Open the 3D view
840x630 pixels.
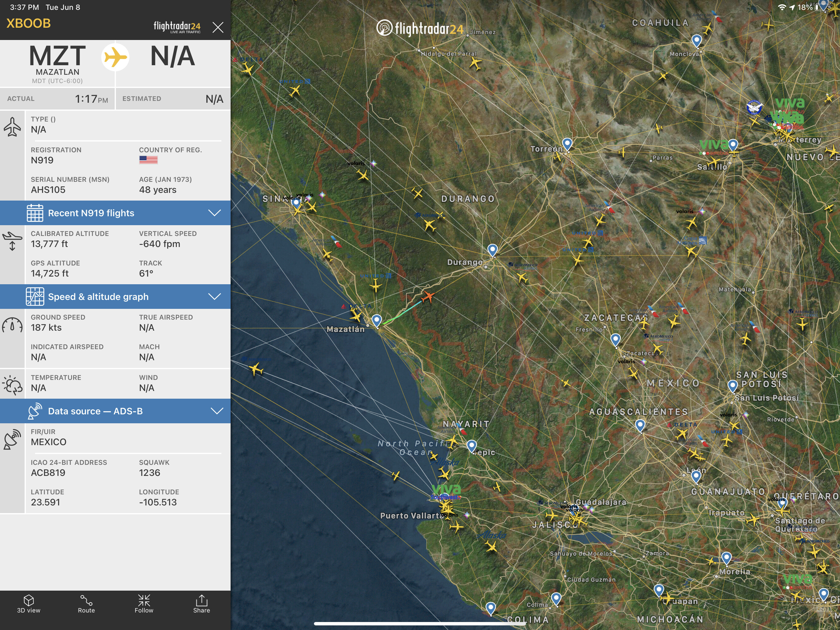tap(29, 604)
